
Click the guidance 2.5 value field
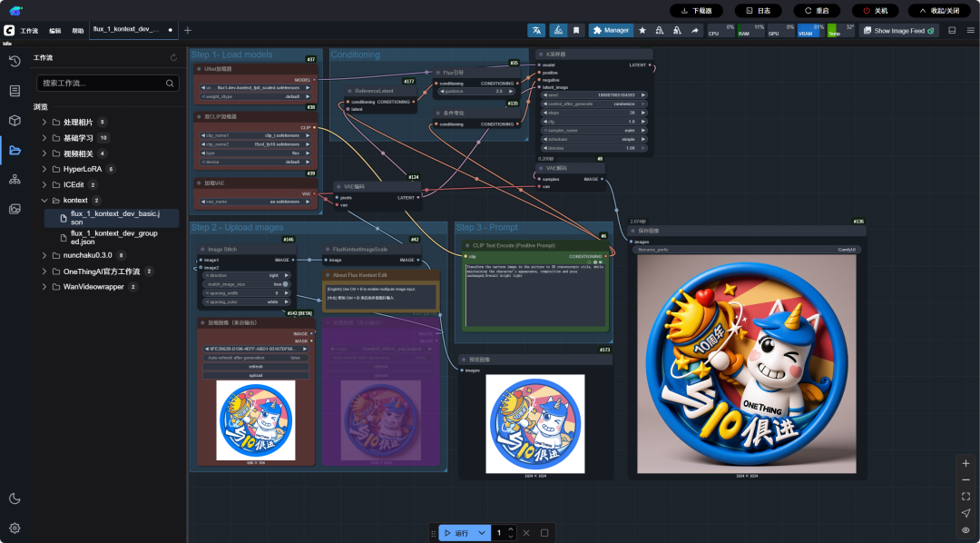click(476, 92)
